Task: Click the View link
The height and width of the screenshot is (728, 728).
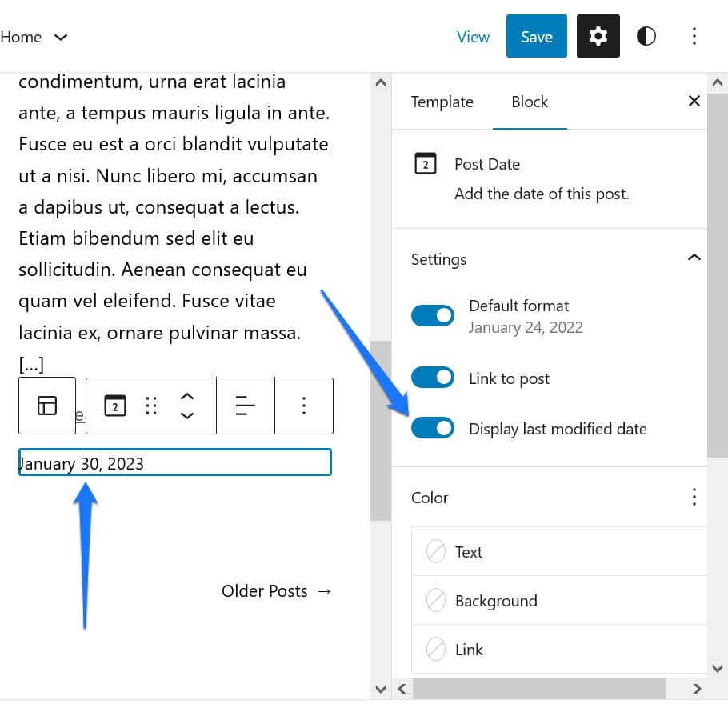Action: [x=473, y=37]
